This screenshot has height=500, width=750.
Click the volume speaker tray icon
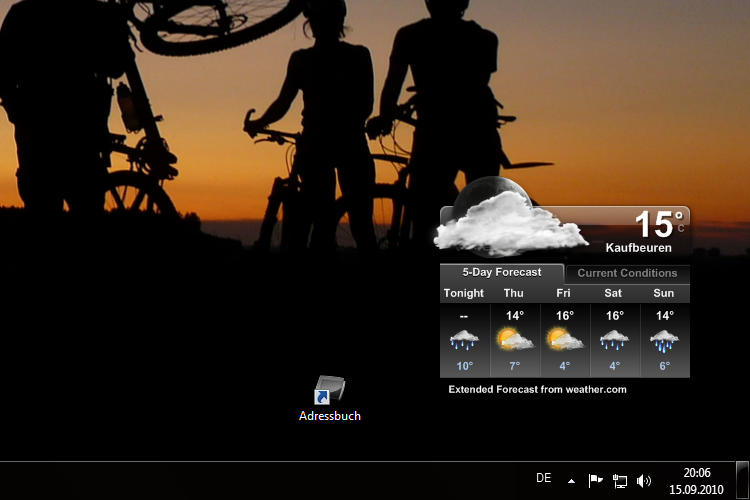click(x=643, y=480)
